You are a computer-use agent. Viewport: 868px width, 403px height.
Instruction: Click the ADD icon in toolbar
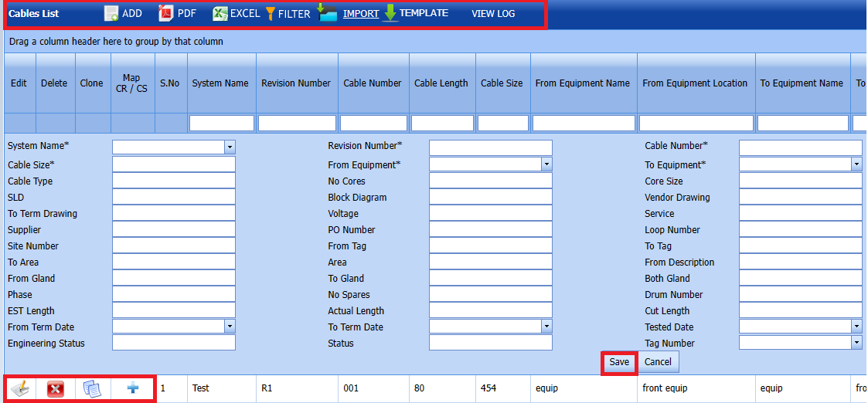(112, 14)
